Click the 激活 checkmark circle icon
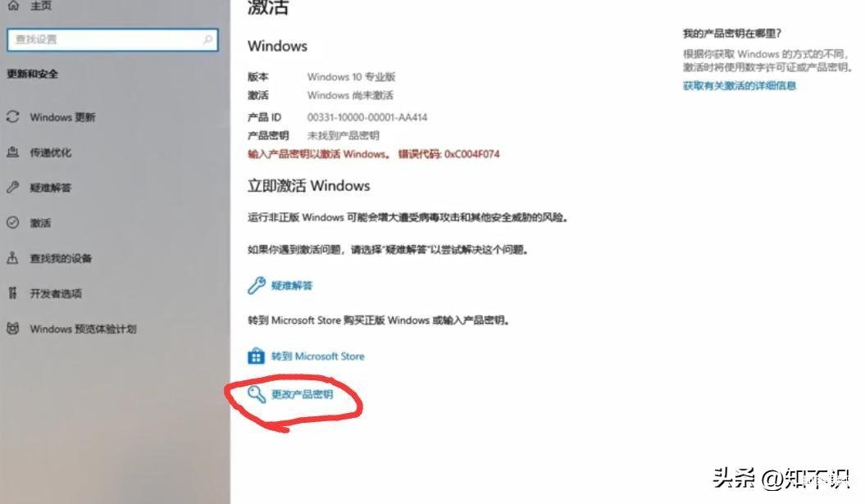The image size is (865, 504). 12,223
